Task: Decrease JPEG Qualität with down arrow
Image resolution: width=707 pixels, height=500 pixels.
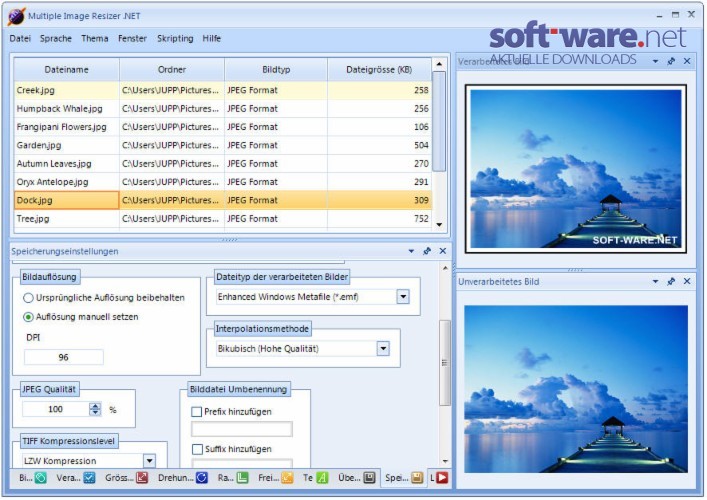Action: pyautogui.click(x=95, y=412)
